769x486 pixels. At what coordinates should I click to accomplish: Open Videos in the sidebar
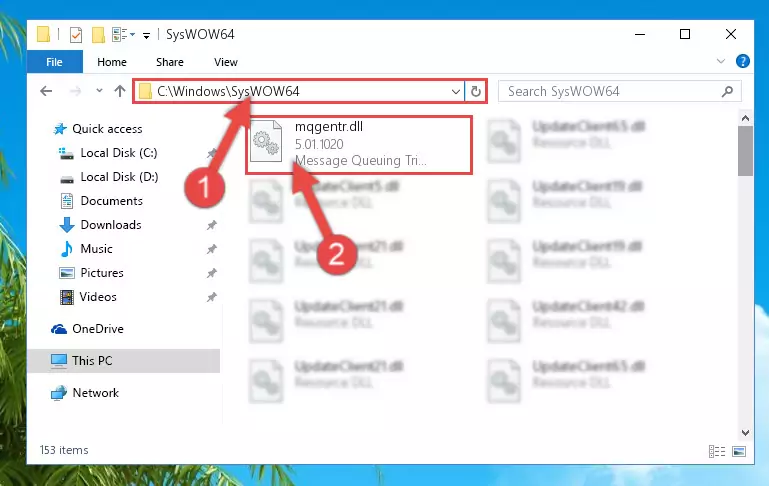(x=98, y=297)
